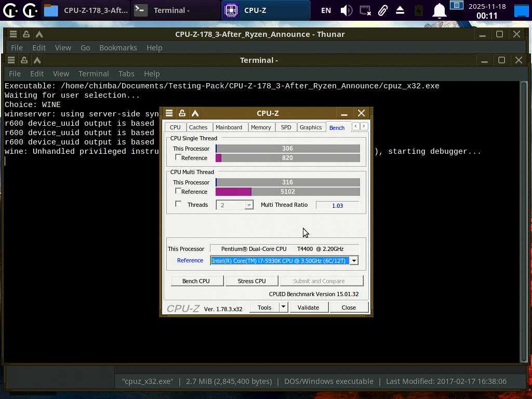Click the Terminal vertical scrollbar
The image size is (532, 399).
[x=524, y=222]
